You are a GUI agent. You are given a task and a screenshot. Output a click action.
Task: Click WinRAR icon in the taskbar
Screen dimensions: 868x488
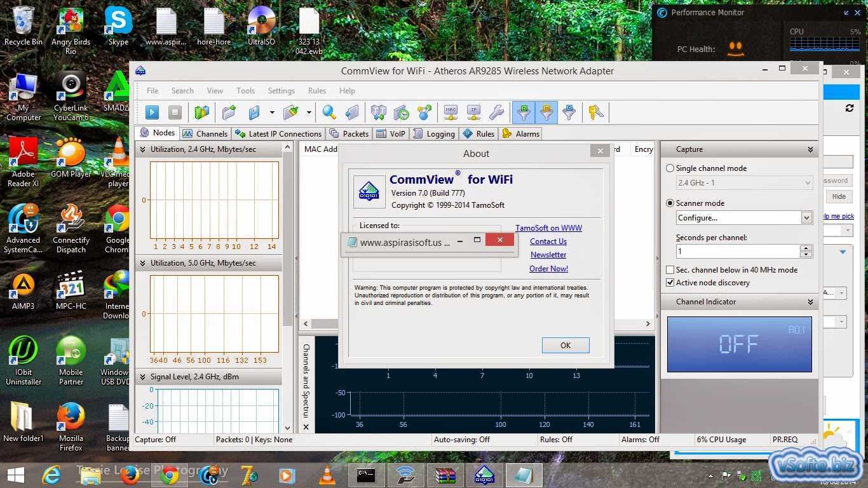tap(445, 475)
